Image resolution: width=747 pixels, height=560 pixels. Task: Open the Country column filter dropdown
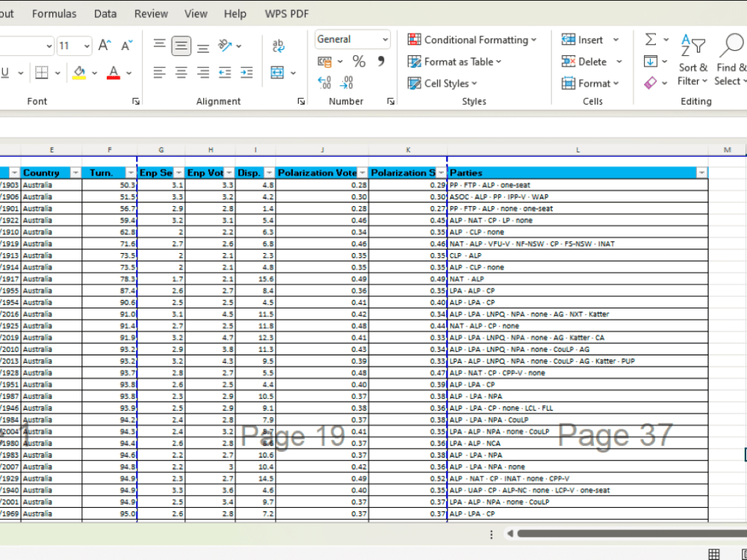pyautogui.click(x=75, y=173)
